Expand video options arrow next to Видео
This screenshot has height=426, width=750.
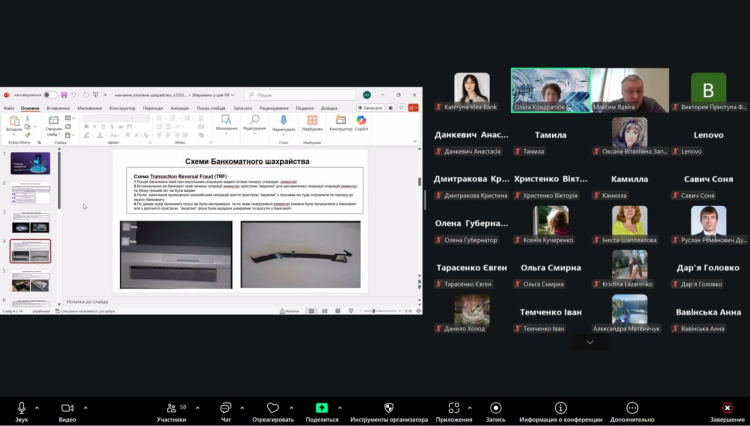[85, 408]
